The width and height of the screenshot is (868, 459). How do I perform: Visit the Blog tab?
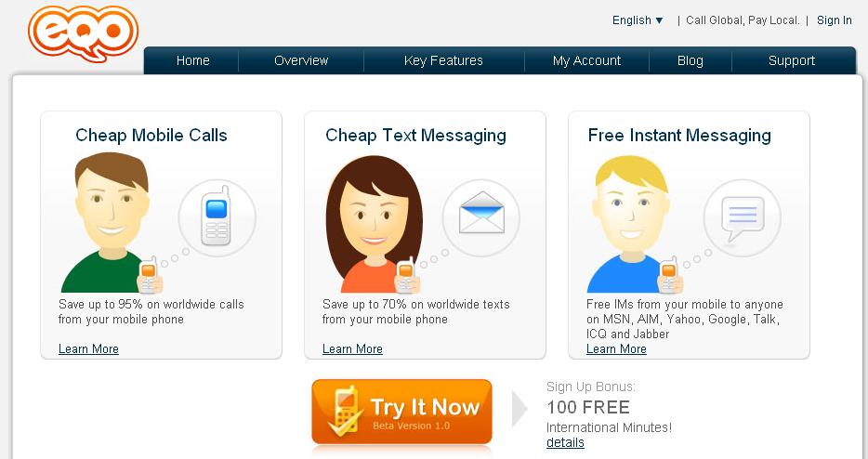pos(690,60)
